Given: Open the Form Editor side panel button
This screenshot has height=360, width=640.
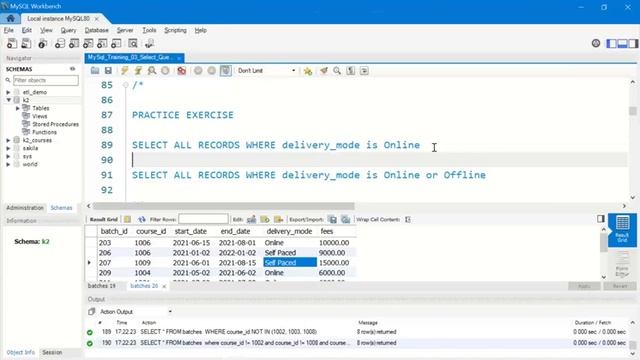Looking at the screenshot, I should (x=622, y=264).
